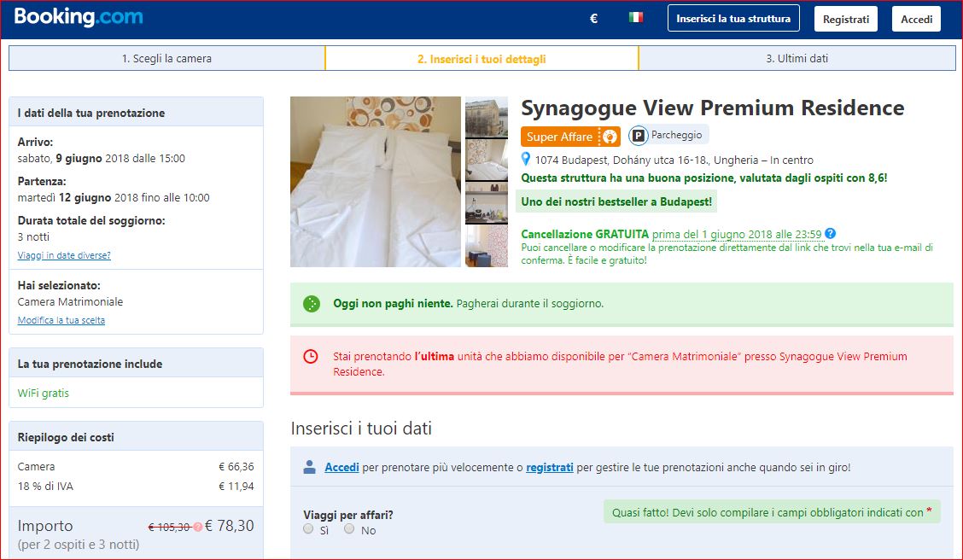The image size is (963, 560).
Task: Click Accedi link in data form
Action: (341, 467)
